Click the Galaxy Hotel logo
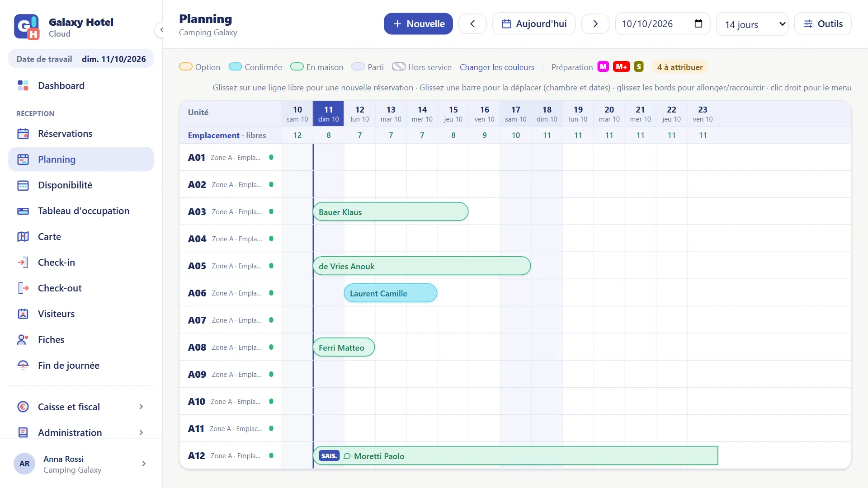Screen dimensions: 868x488 point(27,27)
